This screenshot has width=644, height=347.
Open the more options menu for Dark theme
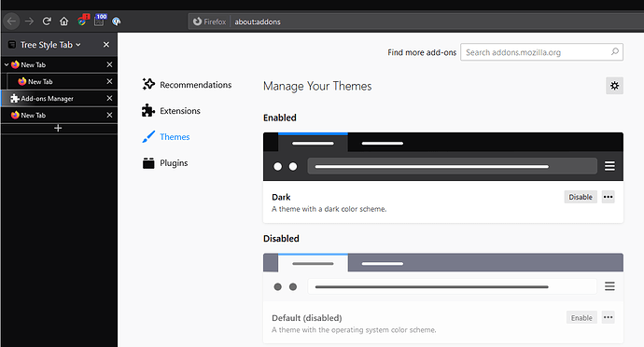click(608, 197)
